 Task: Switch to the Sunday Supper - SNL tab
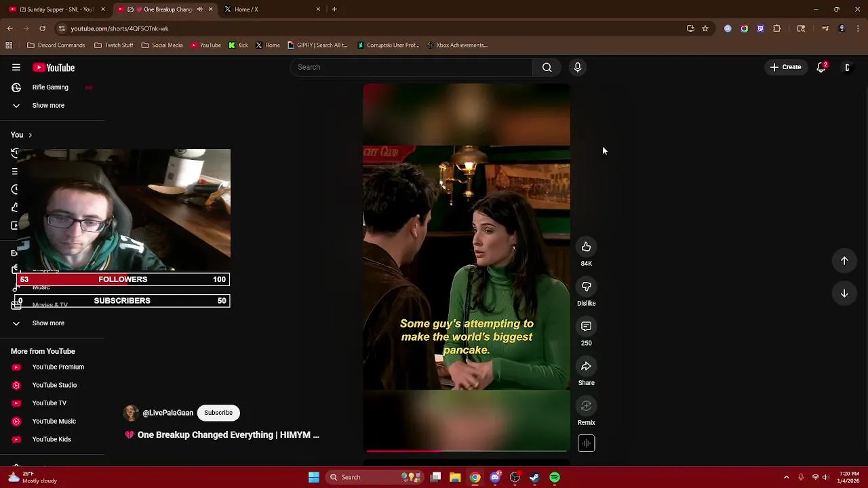(x=57, y=9)
